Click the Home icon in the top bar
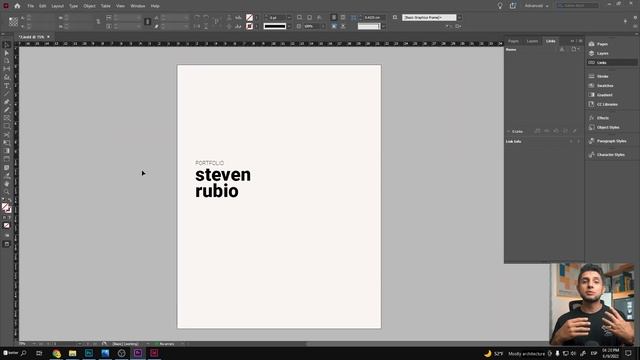Screen dimensions: 640x360 [17, 6]
